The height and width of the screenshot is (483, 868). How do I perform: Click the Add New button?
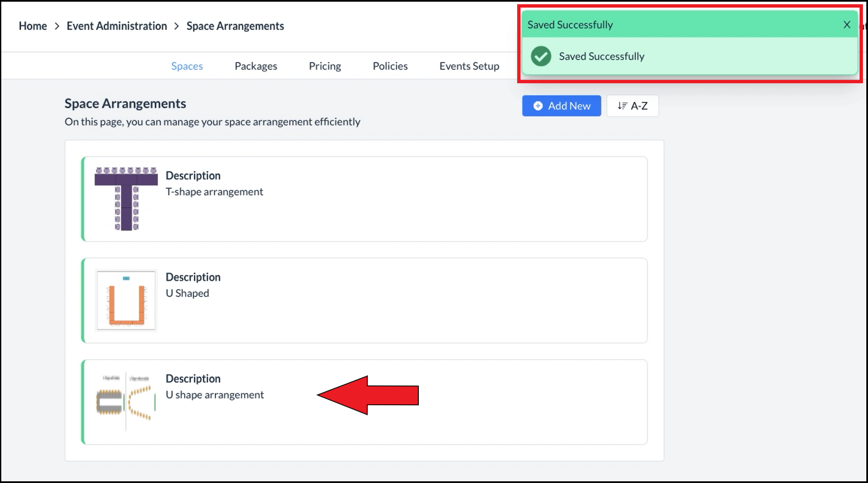click(x=561, y=105)
